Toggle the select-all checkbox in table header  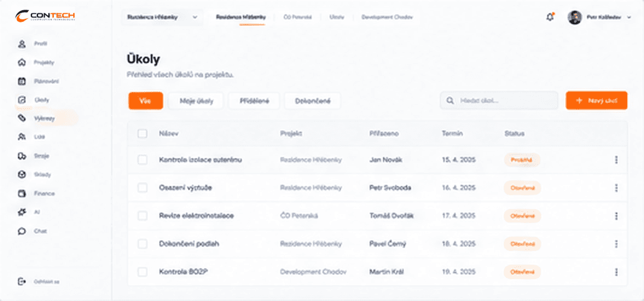[143, 134]
